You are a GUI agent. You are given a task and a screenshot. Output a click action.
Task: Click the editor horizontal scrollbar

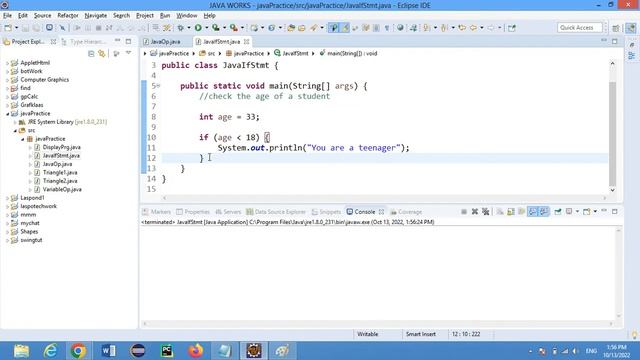(x=384, y=198)
